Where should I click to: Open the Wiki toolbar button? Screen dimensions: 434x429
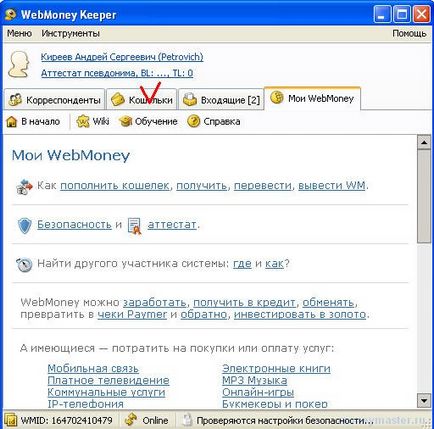tap(93, 121)
